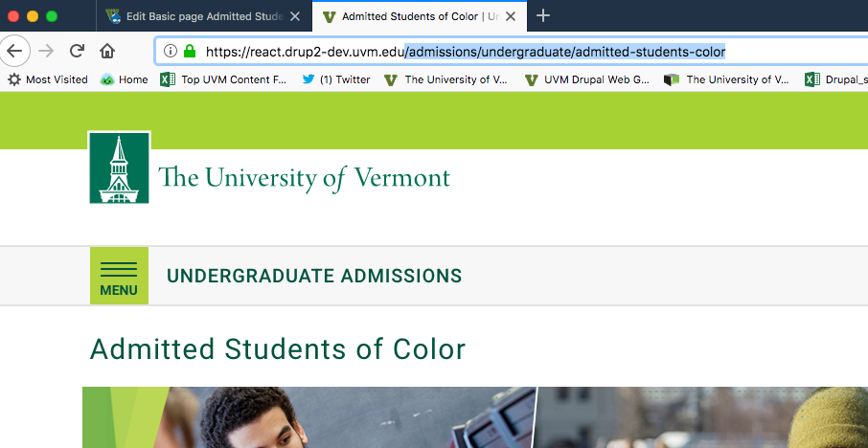Open first The University of V... bookmark
868x448 pixels.
pos(446,79)
